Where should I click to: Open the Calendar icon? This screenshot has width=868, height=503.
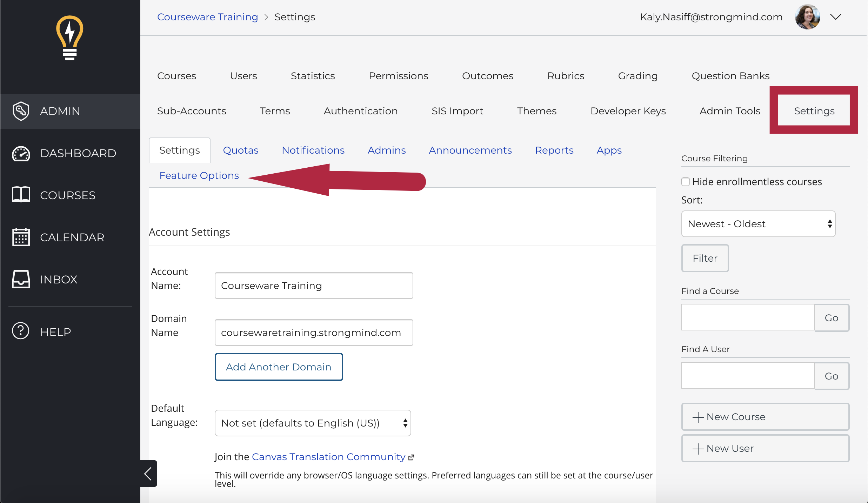click(x=21, y=237)
